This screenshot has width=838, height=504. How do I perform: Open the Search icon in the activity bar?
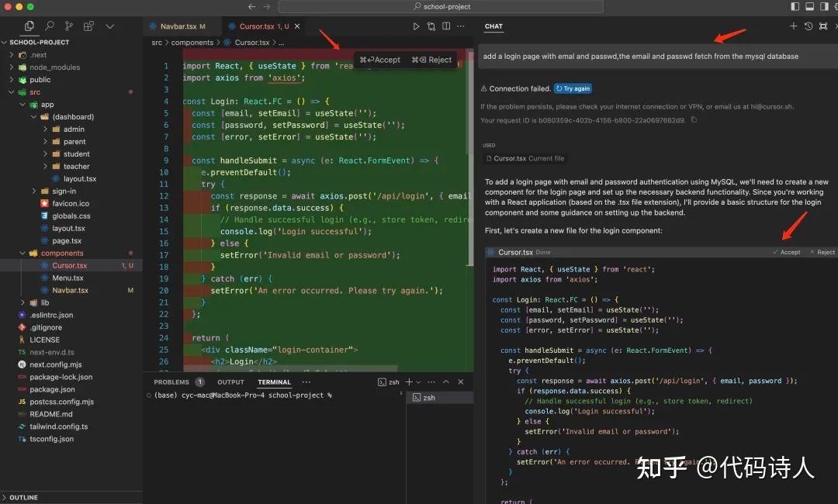tap(49, 26)
